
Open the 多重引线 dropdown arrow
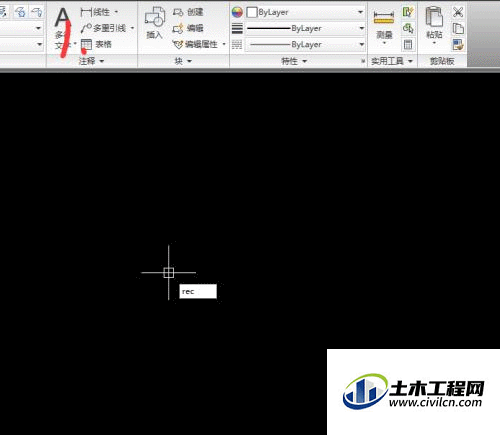132,28
